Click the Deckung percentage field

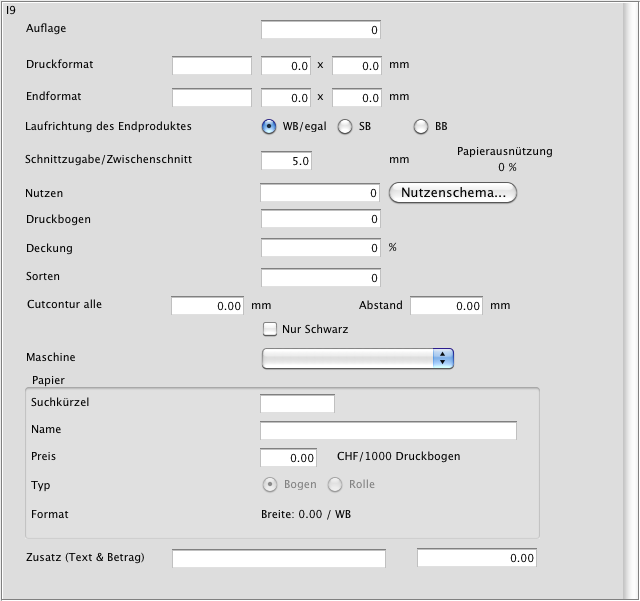tap(320, 248)
